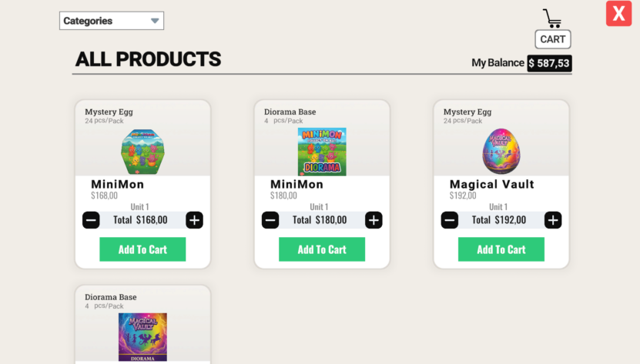Open the shopping cart icon
The height and width of the screenshot is (364, 640).
coord(552,18)
